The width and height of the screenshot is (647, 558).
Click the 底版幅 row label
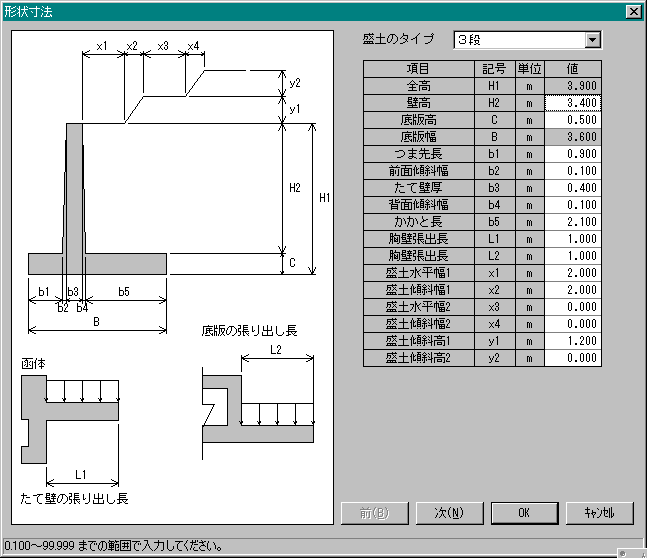point(419,137)
